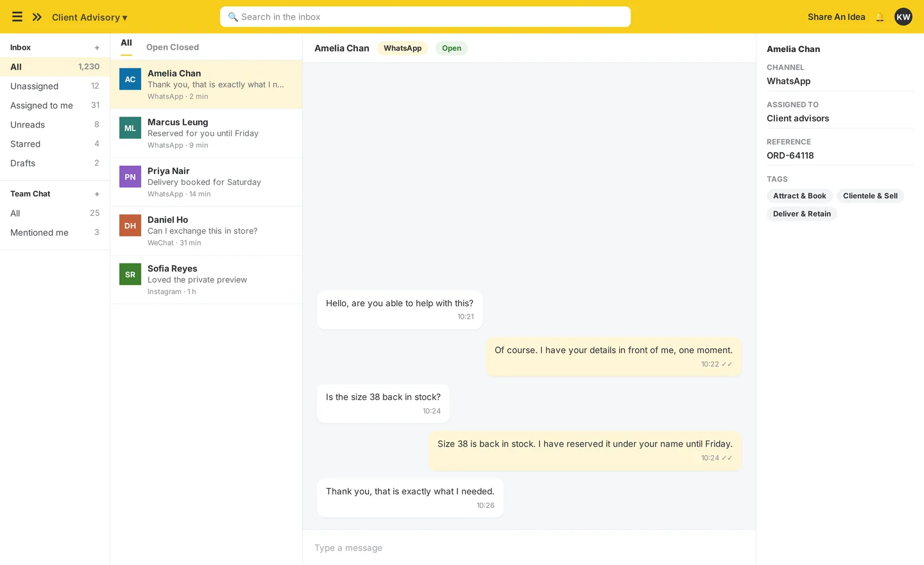Add new inbox with plus icon
Viewport: 924px width, 565px height.
tap(97, 48)
